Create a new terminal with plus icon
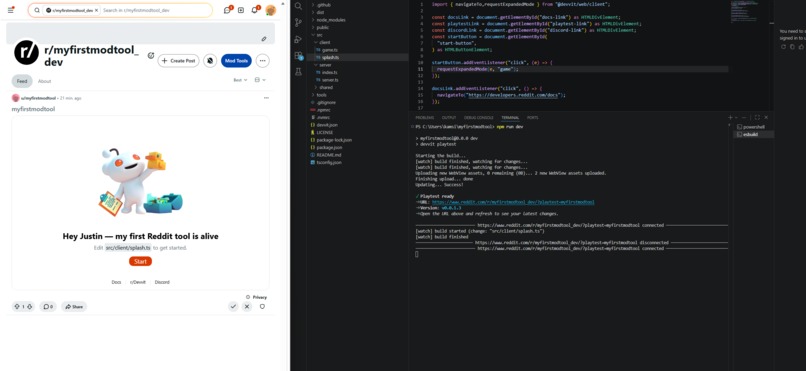 point(730,118)
